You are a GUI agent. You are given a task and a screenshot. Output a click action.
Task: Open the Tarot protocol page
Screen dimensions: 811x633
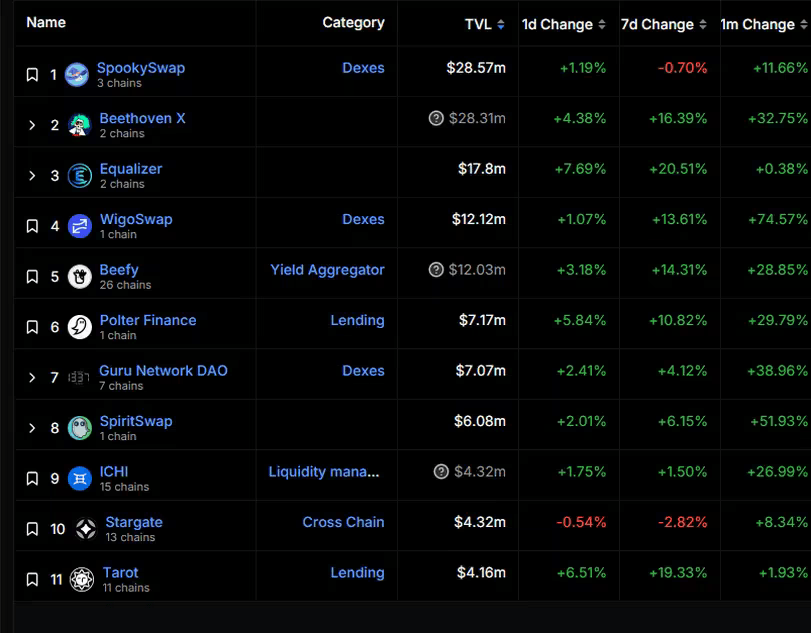(121, 572)
